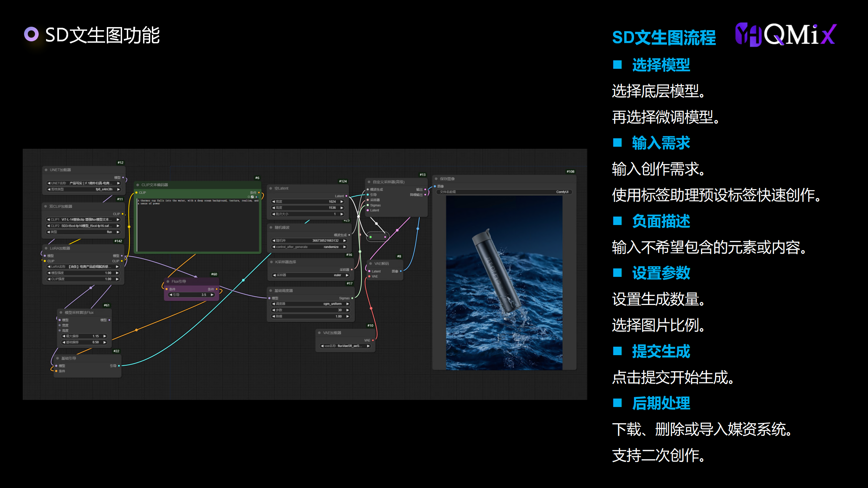
Task: Collapse the 保存图像 node using its dot
Action: (x=436, y=179)
